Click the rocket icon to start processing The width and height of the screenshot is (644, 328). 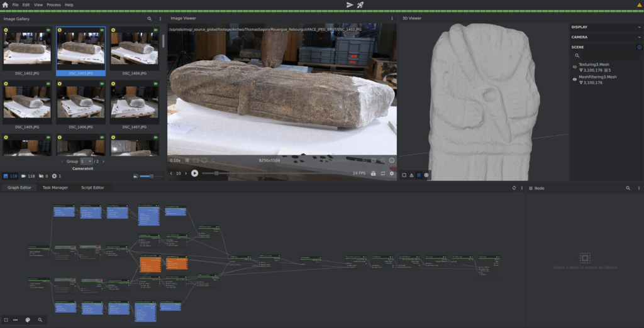coord(360,4)
